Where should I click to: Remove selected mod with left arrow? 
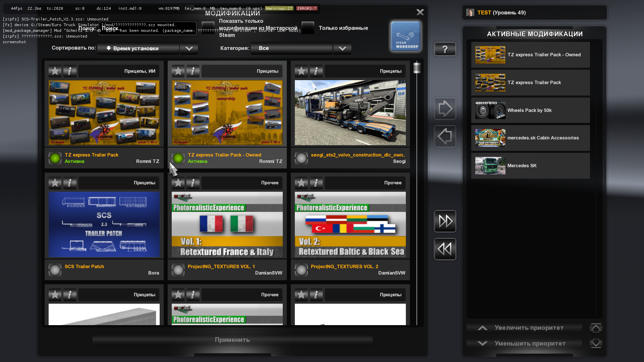445,136
